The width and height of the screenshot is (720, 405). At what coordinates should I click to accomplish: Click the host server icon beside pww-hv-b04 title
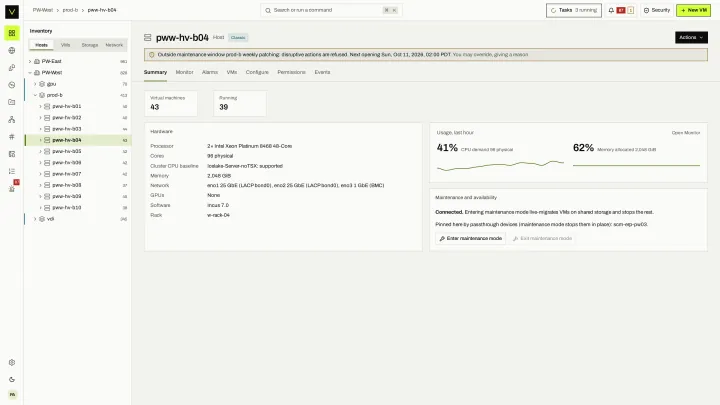pos(147,37)
